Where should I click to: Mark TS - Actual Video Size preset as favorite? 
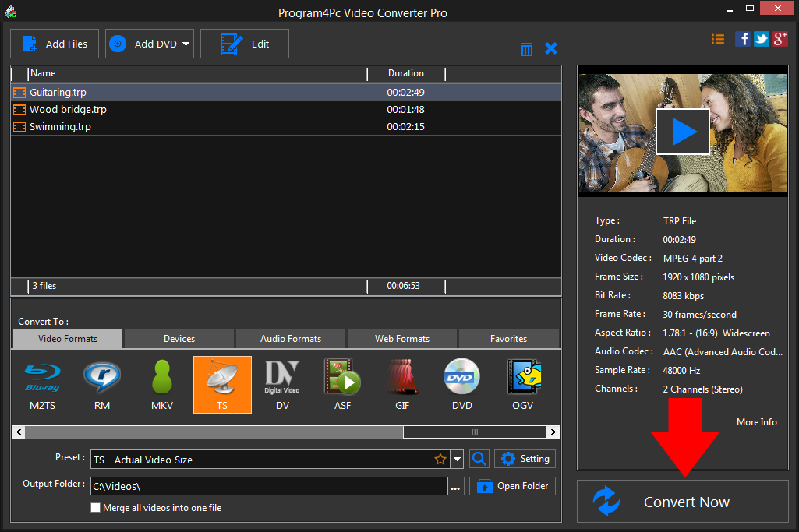[440, 459]
